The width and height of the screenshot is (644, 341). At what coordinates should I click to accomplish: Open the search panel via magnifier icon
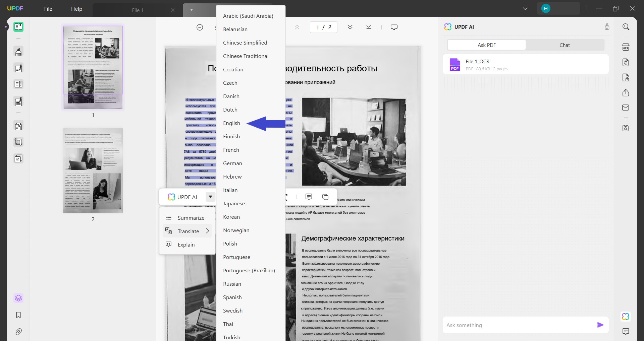coord(626,27)
